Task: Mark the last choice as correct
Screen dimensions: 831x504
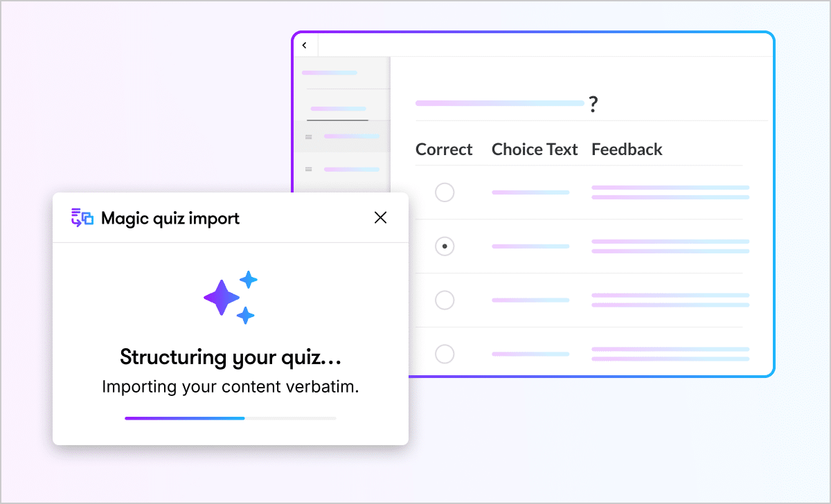Action: [x=445, y=354]
